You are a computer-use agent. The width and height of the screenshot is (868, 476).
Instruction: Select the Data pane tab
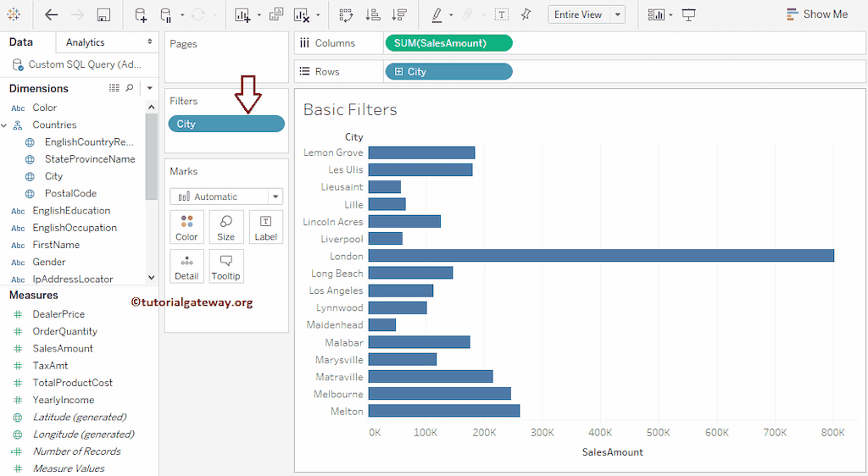21,42
